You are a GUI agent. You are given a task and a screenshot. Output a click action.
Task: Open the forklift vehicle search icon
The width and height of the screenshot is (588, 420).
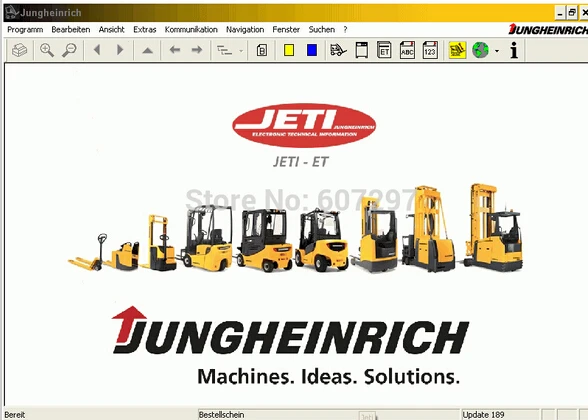(338, 50)
